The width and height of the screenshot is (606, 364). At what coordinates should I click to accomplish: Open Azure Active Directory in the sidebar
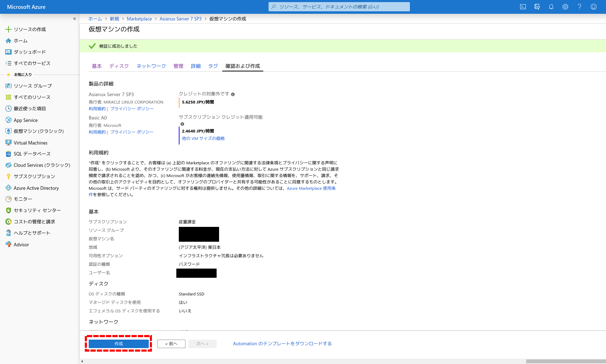point(36,188)
